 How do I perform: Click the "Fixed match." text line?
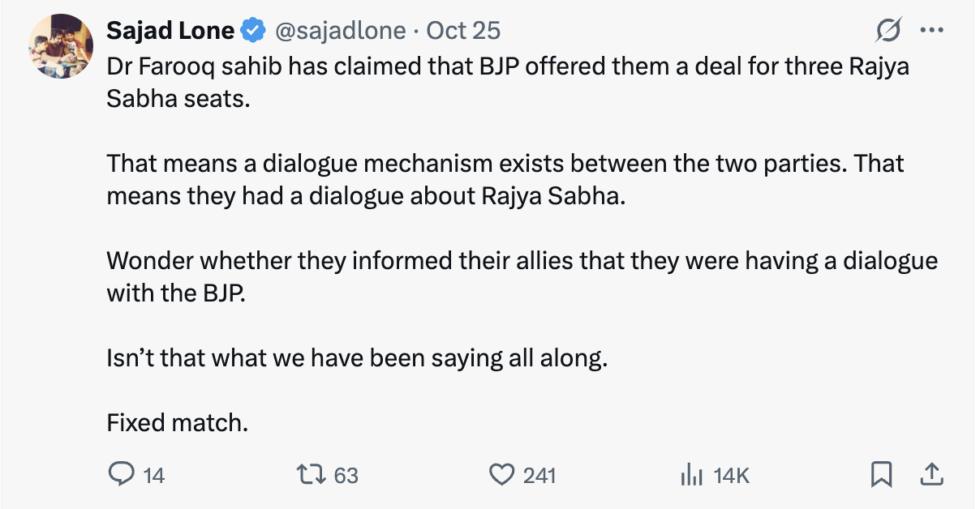click(177, 422)
